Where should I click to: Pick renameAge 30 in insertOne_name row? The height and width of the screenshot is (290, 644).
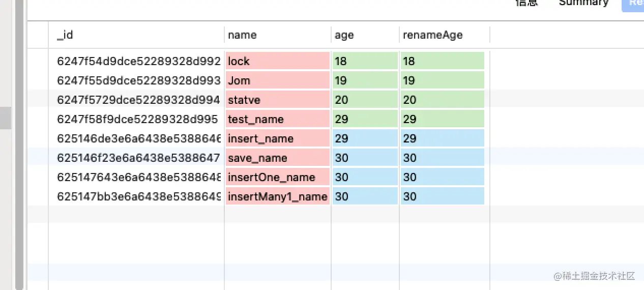(443, 177)
